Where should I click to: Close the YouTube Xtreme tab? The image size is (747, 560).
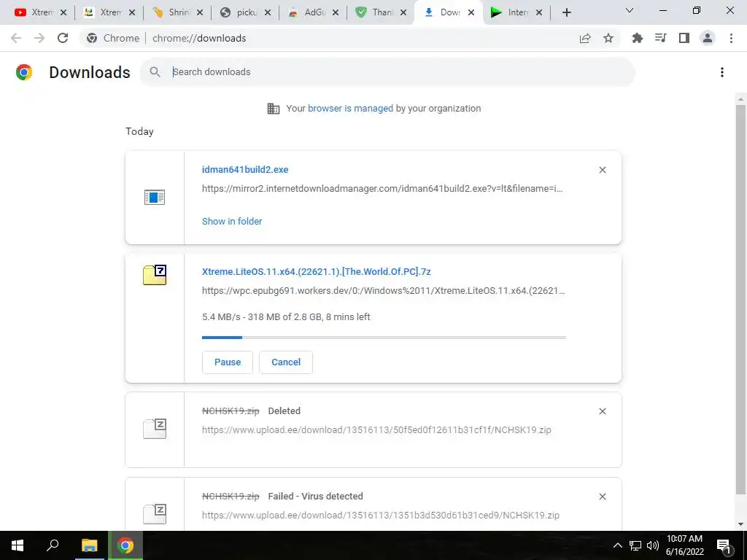[x=63, y=13]
